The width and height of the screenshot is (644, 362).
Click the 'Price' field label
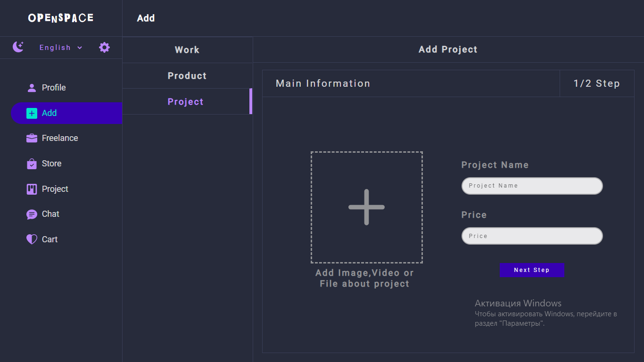coord(474,215)
